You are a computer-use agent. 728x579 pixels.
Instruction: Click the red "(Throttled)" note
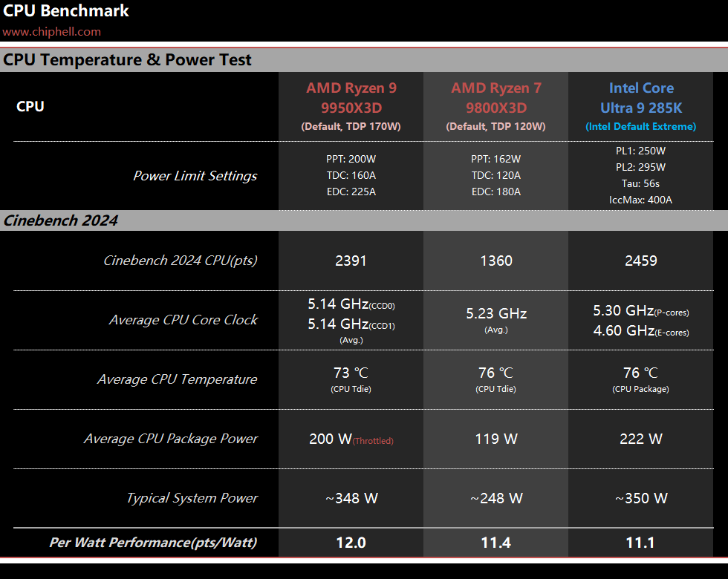[373, 441]
